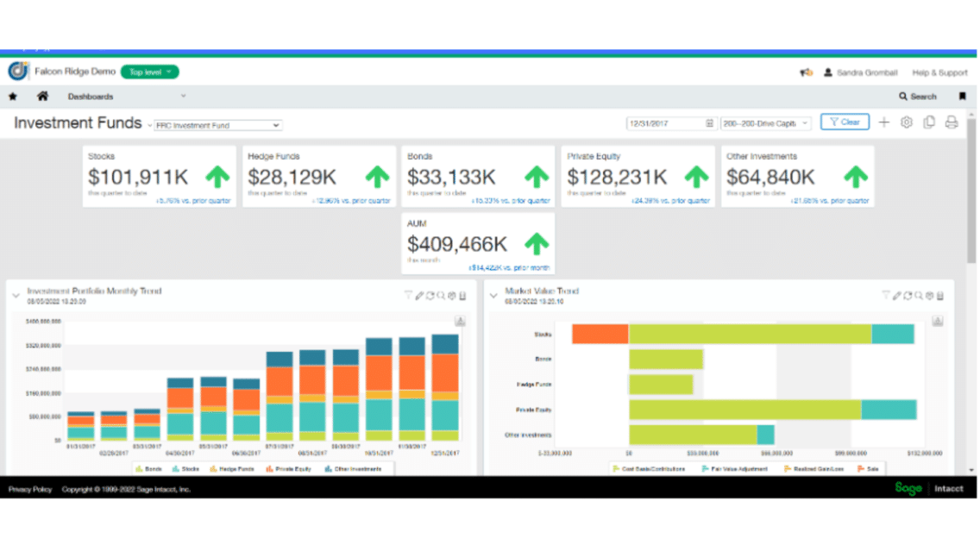
Task: Toggle Bonds series in portfolio legend
Action: 148,468
